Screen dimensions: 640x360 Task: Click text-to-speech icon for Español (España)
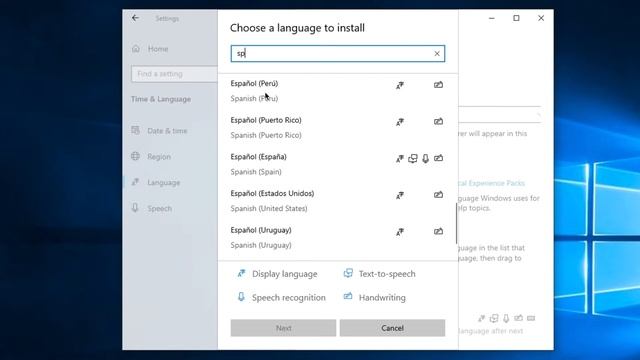(x=413, y=158)
